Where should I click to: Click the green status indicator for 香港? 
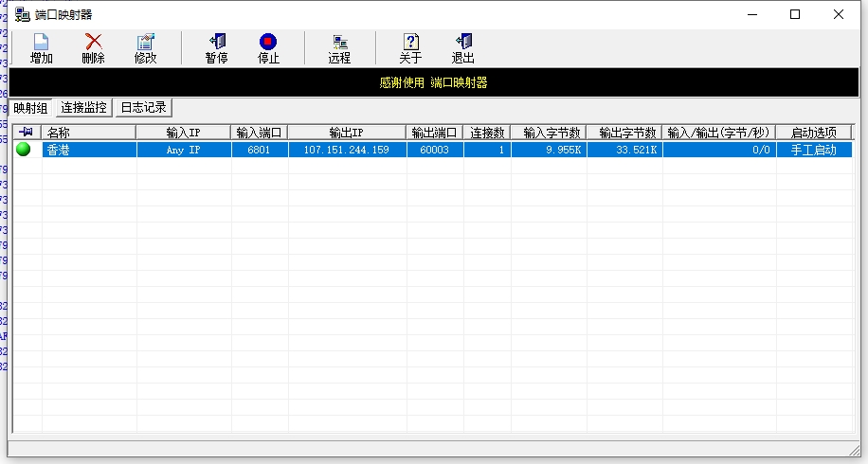[24, 150]
